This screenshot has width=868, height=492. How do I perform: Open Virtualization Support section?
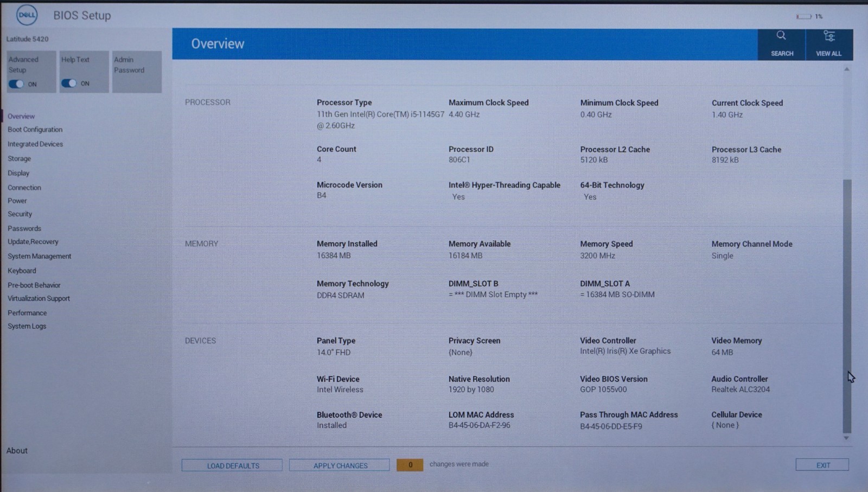click(39, 298)
